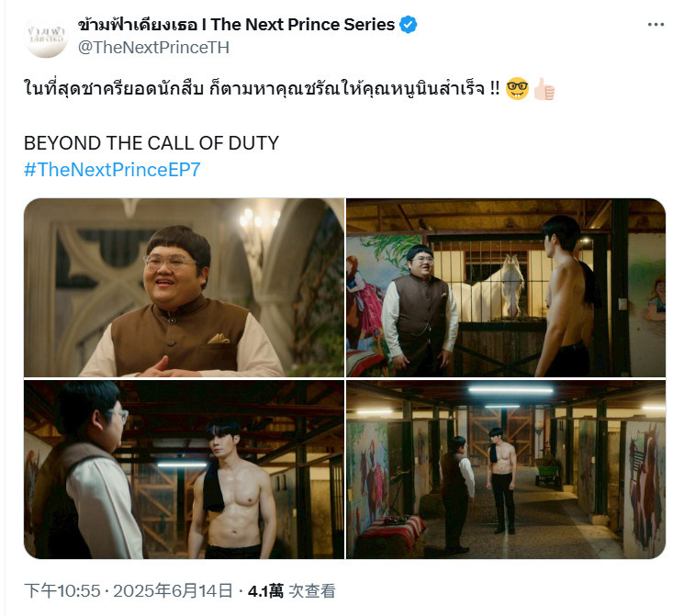This screenshot has height=616, width=684.
Task: Click the 次查看 views label
Action: (x=312, y=591)
